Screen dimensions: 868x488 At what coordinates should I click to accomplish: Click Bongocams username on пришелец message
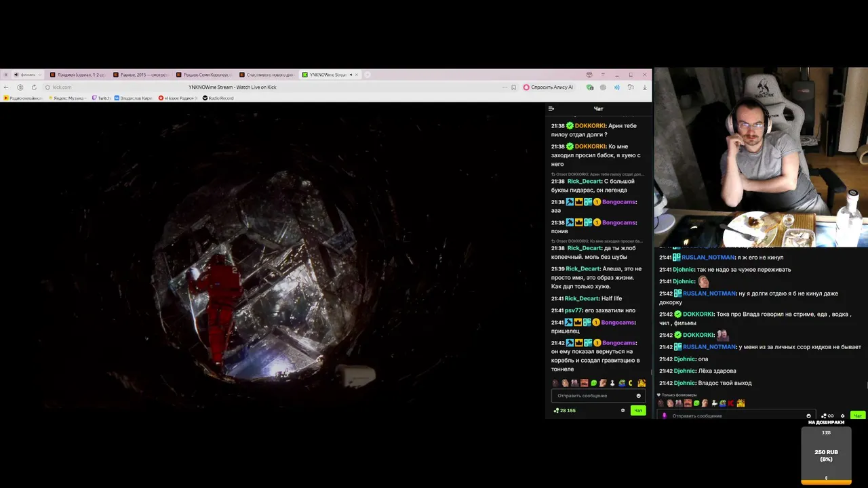tap(618, 323)
